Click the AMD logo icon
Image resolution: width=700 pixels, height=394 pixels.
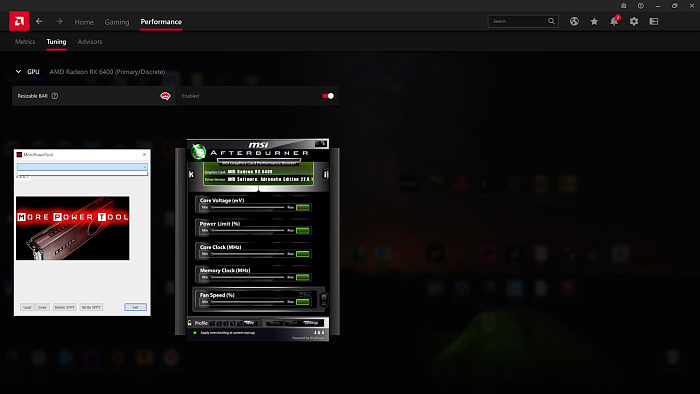click(x=19, y=21)
